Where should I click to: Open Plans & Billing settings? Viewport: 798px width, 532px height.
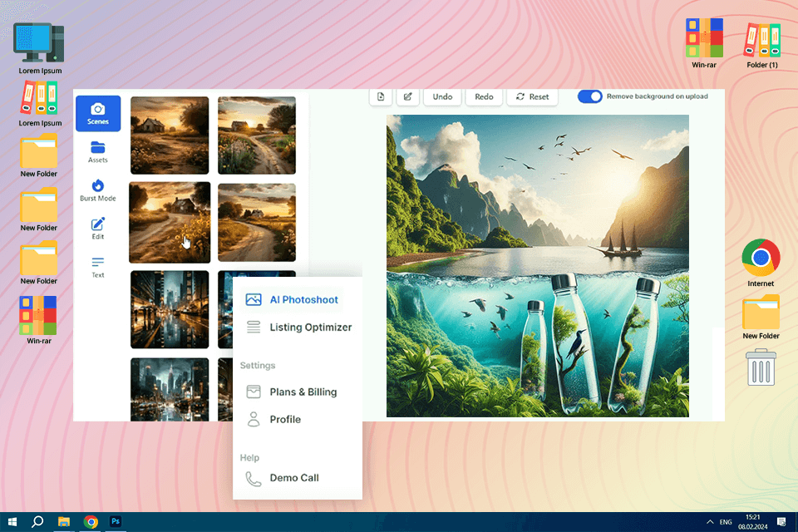click(x=291, y=392)
